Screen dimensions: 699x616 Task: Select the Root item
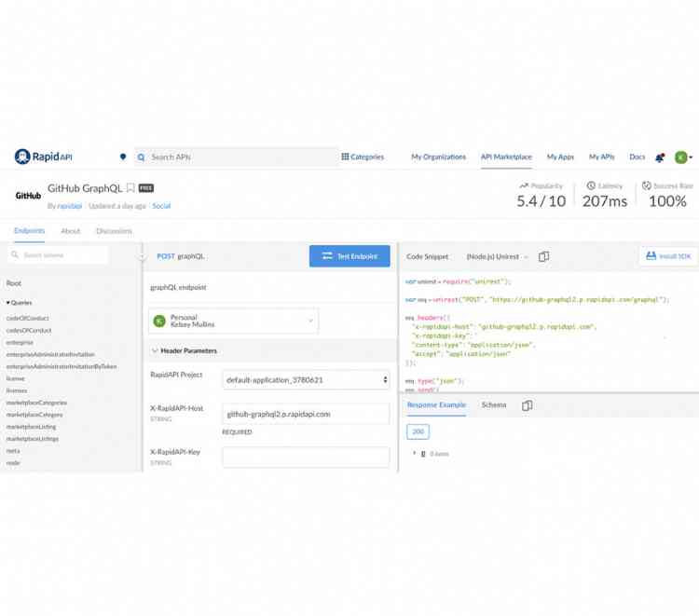[x=14, y=283]
